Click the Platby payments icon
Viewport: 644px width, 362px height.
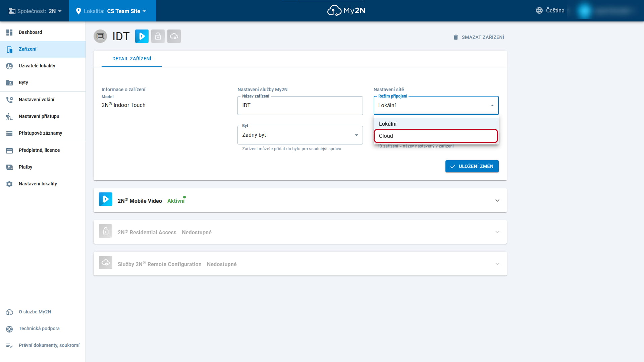pyautogui.click(x=9, y=167)
